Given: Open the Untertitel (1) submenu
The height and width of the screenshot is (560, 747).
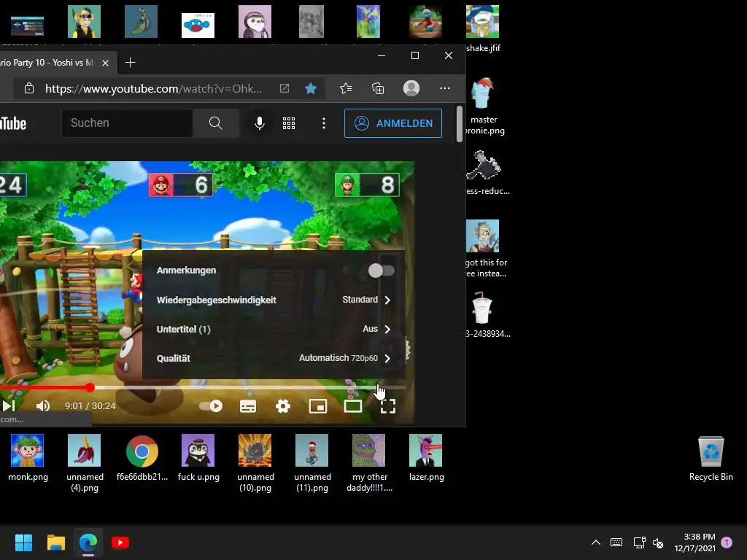Looking at the screenshot, I should coord(274,329).
